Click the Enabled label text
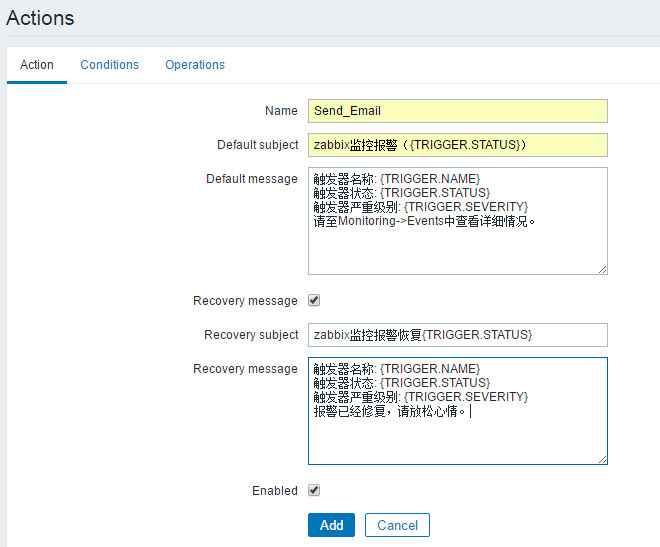 [x=275, y=491]
